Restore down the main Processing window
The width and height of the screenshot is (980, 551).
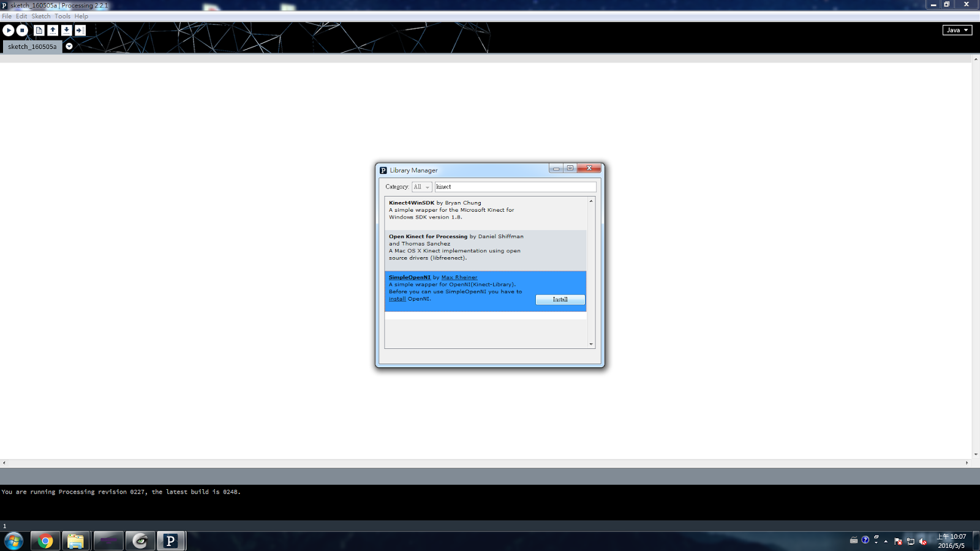(947, 4)
